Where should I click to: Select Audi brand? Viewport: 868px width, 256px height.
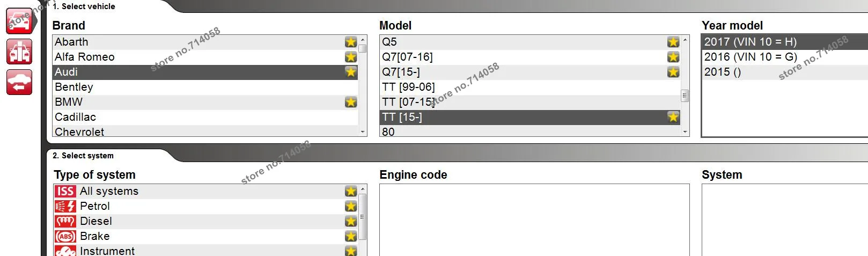click(x=205, y=72)
